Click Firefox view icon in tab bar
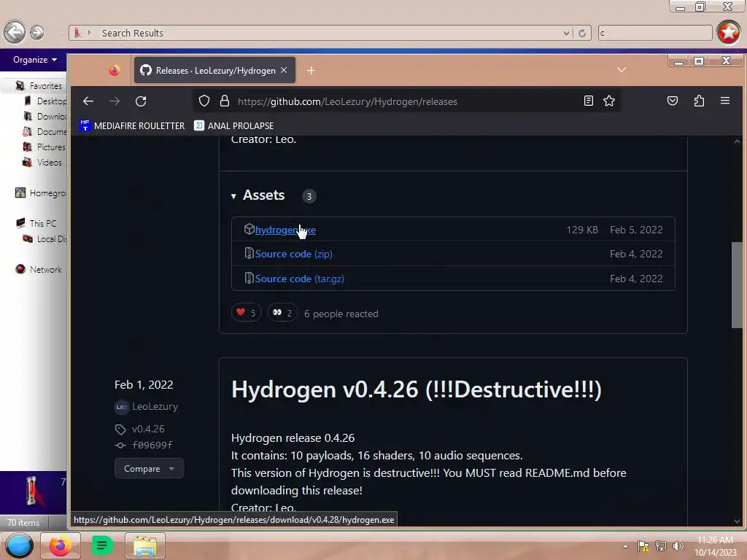Image resolution: width=747 pixels, height=560 pixels. [115, 71]
